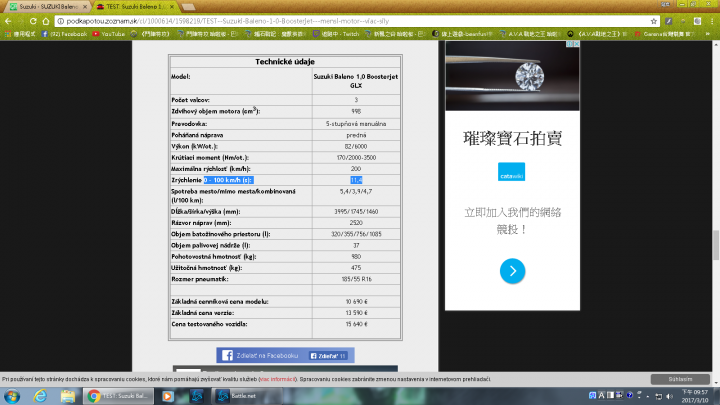This screenshot has height=405, width=720.
Task: Open the Battle.net taskbar window
Action: (247, 396)
